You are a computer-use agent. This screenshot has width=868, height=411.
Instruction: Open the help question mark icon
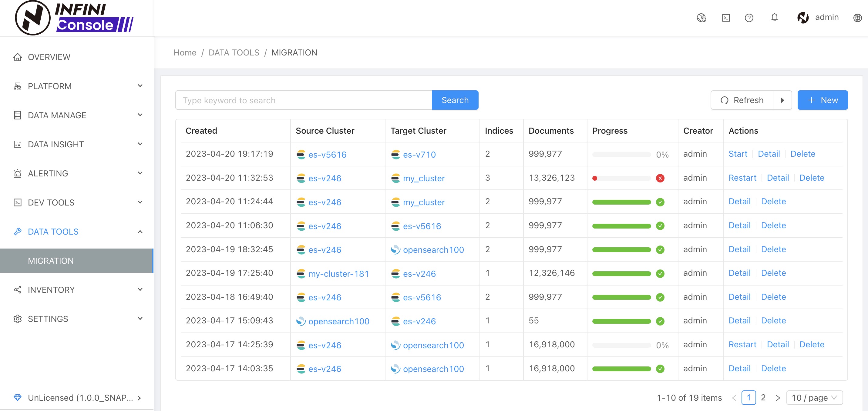coord(749,18)
